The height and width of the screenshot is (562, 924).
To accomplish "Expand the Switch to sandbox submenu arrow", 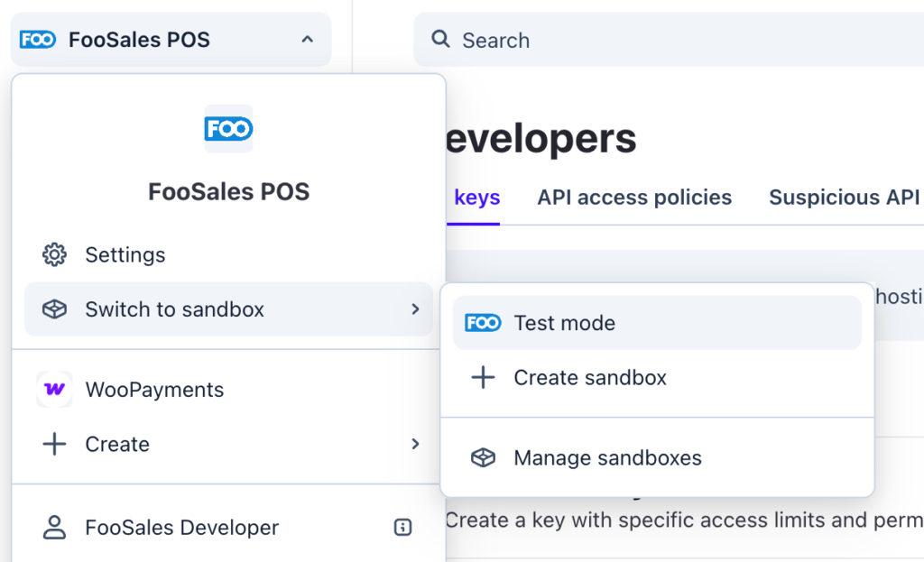I will [415, 309].
